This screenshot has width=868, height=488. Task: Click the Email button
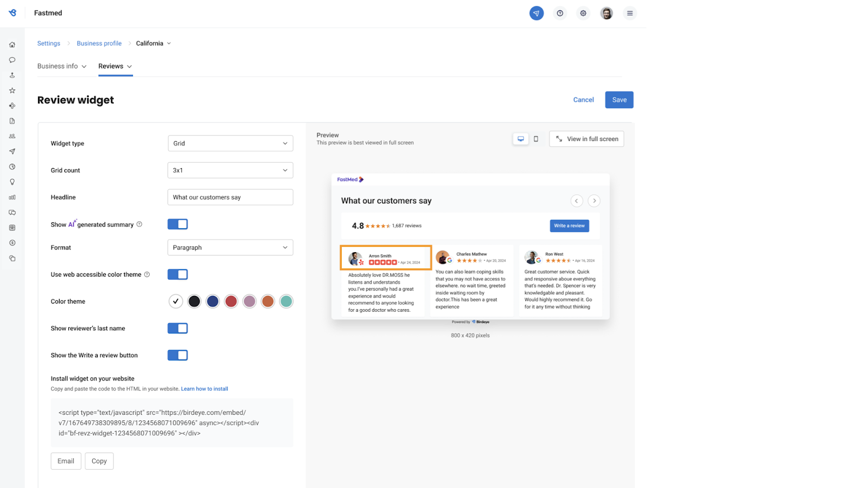coord(66,461)
